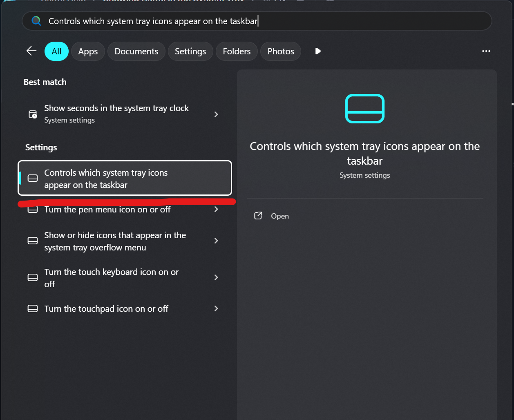Switch to the Folders filter tab
514x420 pixels.
(x=237, y=51)
